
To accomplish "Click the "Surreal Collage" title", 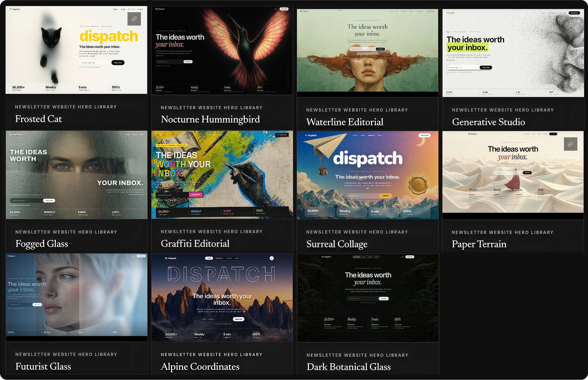I will (x=337, y=244).
